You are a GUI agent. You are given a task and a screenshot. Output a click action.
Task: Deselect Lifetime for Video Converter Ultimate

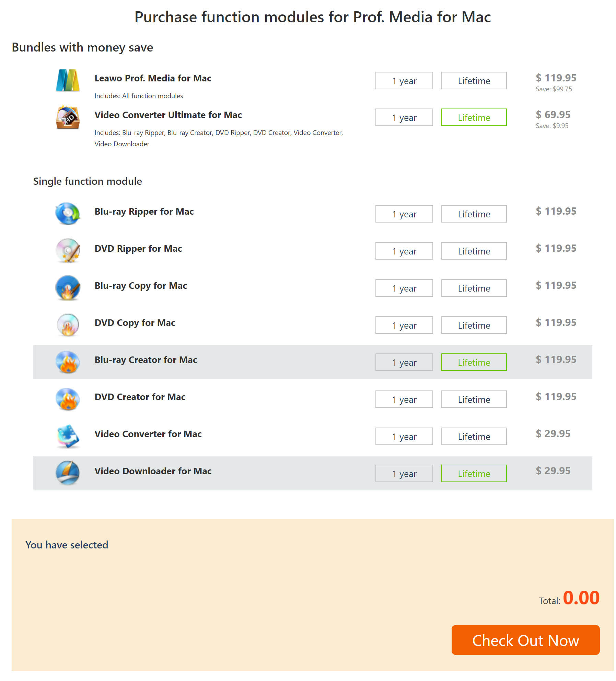474,117
